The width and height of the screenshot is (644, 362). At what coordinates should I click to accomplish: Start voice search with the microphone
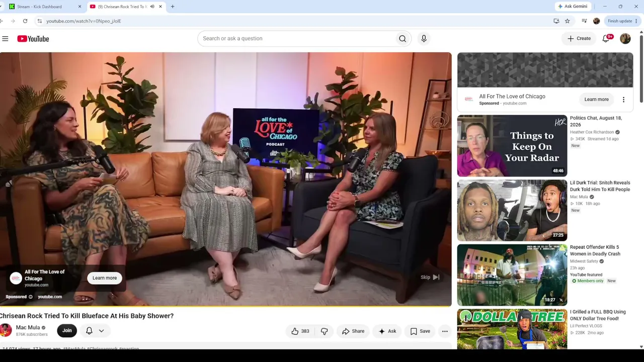pos(424,38)
